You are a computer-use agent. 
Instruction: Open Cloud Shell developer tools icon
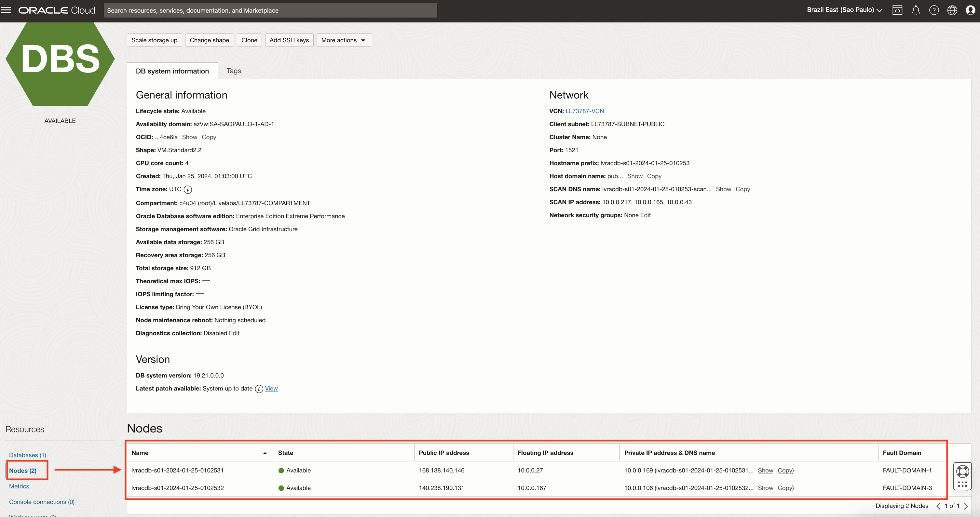897,10
